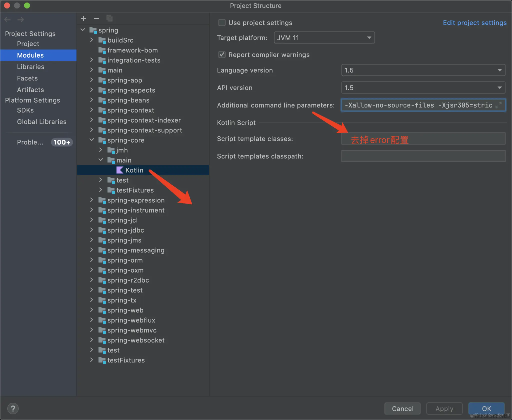Select SDKs under Platform Settings

point(25,110)
